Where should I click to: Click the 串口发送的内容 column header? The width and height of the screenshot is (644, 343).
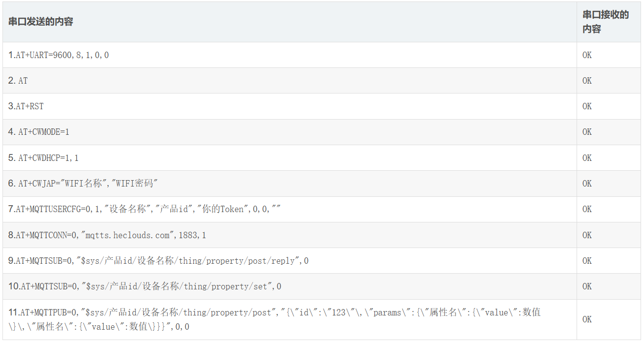tap(41, 22)
